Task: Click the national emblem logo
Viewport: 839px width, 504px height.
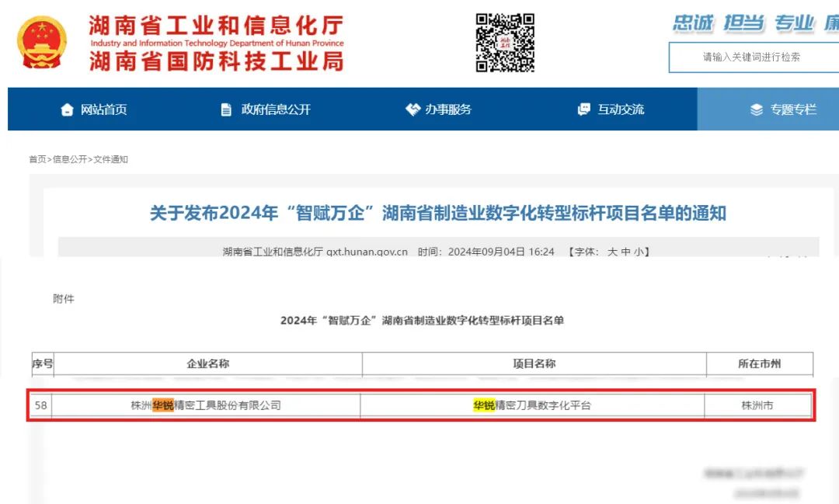Action: tap(42, 43)
